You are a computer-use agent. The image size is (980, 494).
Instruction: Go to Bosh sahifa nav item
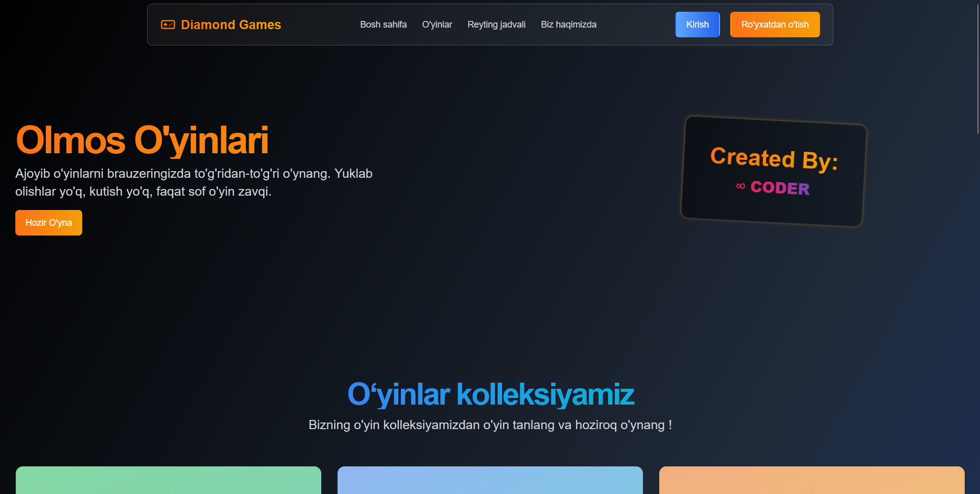coord(383,25)
